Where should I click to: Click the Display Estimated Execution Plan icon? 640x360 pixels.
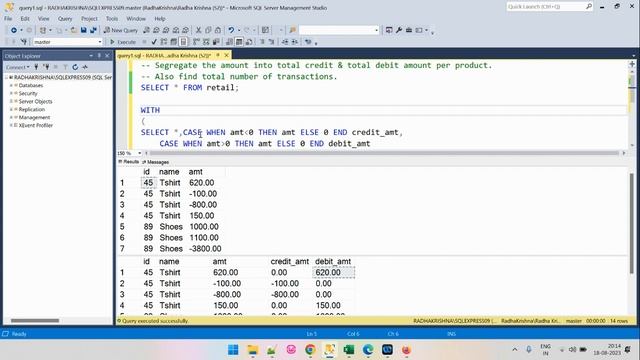(x=164, y=42)
